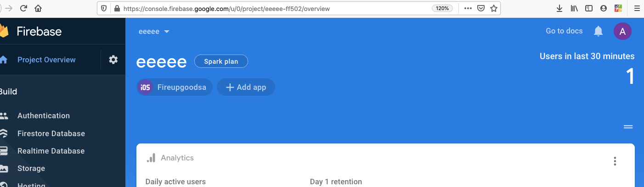Open browser page actions ellipsis
The height and width of the screenshot is (187, 644).
coord(468,8)
